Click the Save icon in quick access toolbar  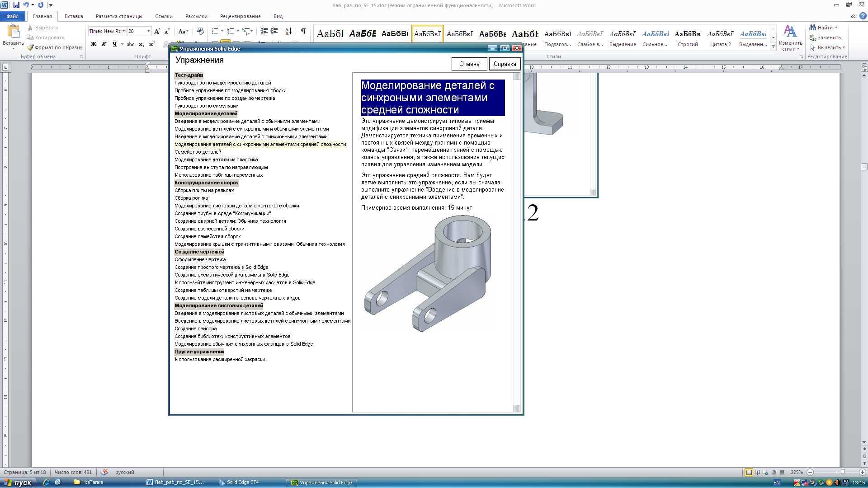click(16, 5)
